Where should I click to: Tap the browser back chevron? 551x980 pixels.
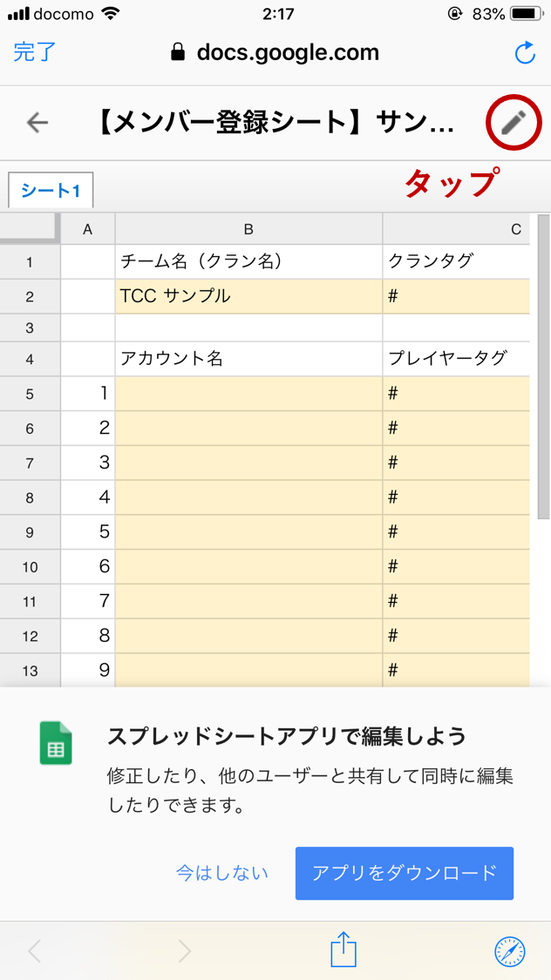[x=34, y=951]
